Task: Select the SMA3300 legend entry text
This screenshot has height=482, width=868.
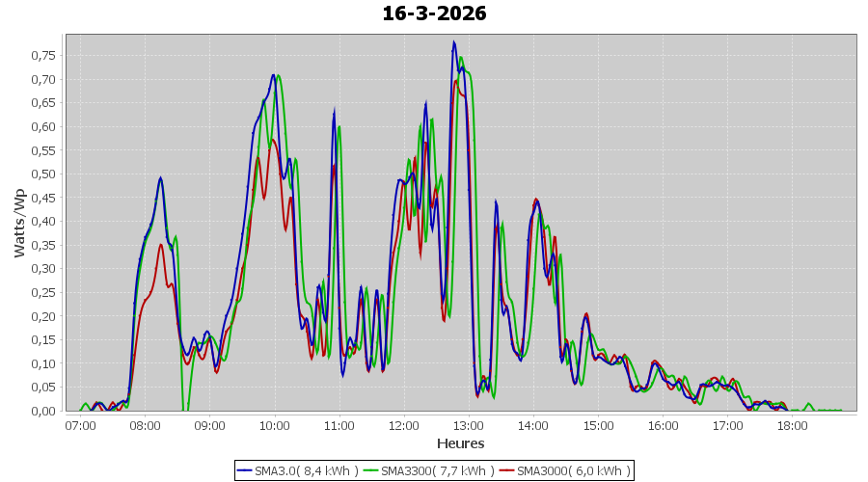Action: pyautogui.click(x=437, y=470)
